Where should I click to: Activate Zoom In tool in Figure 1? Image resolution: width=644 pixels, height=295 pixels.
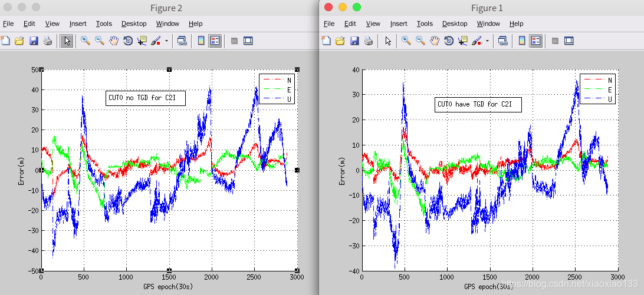[406, 41]
